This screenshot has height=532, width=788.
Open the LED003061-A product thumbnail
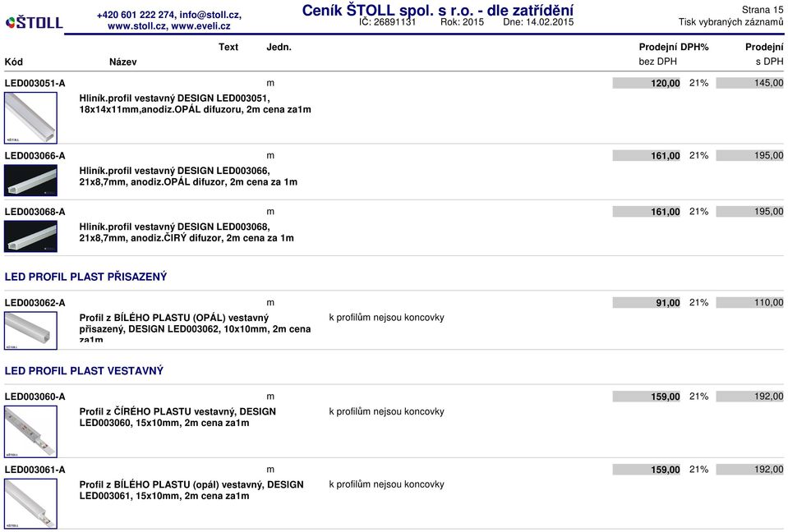[x=30, y=504]
